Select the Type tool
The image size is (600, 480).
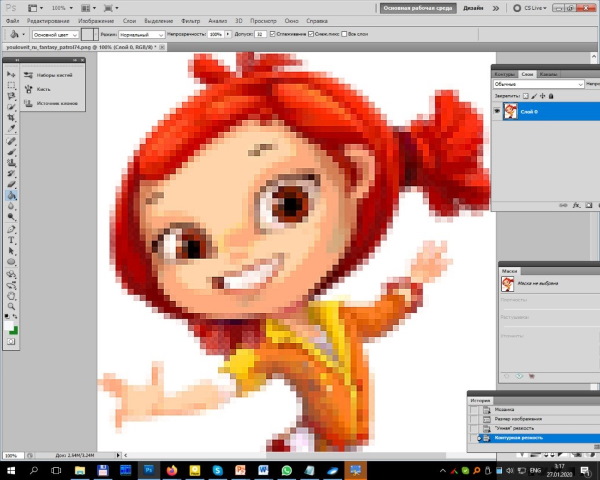(11, 240)
